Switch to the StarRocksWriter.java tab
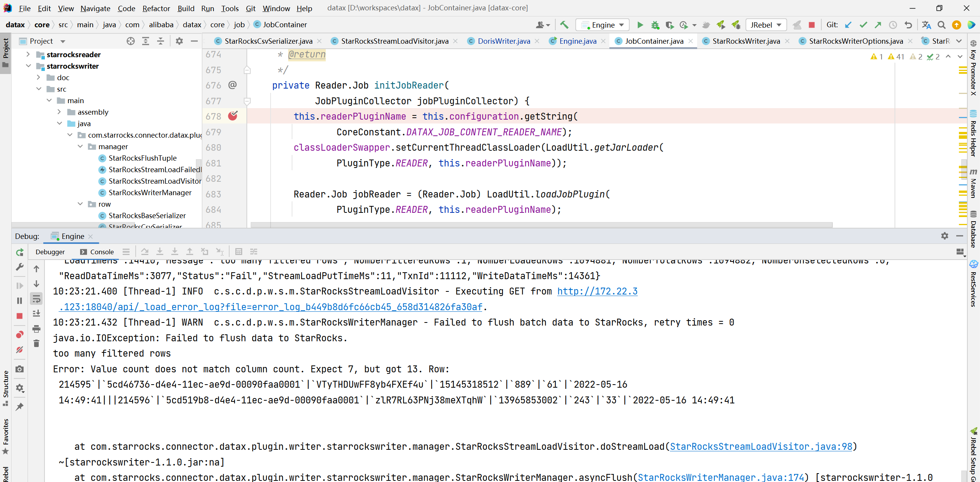 pos(745,41)
